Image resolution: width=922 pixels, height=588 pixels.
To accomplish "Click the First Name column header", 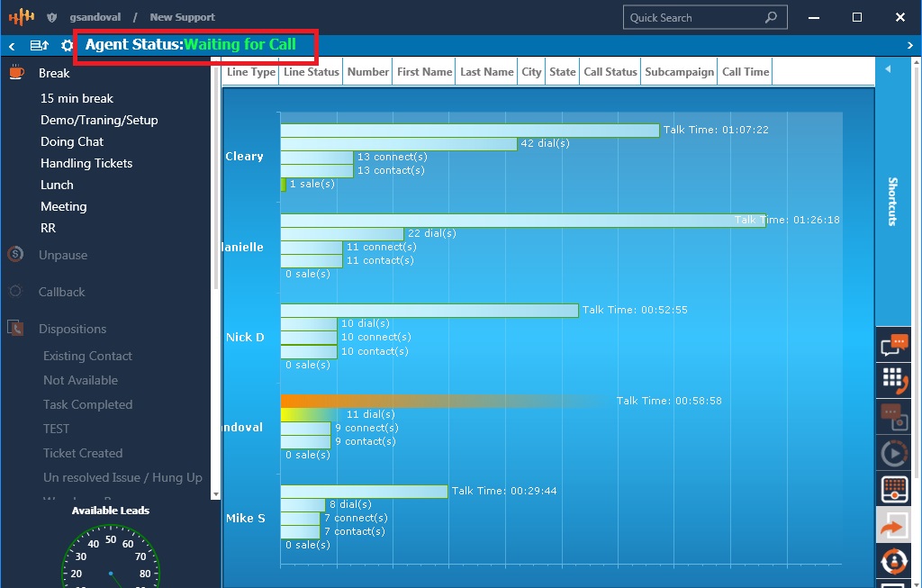I will 424,72.
